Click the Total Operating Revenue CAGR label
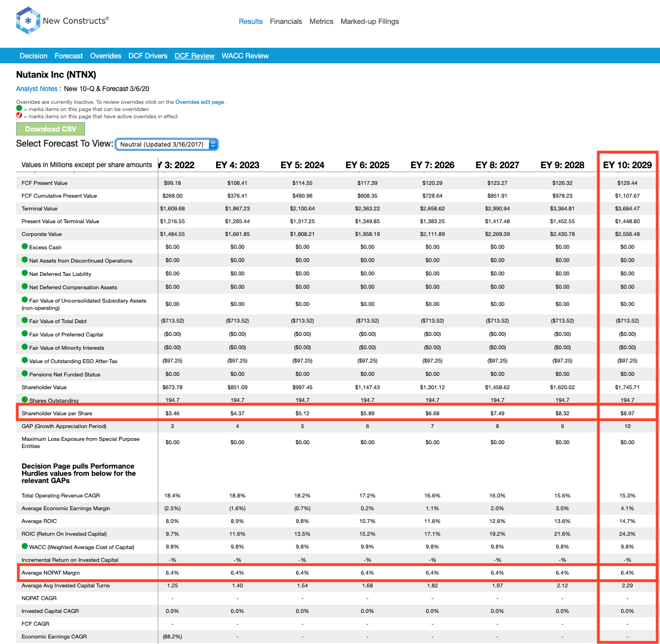This screenshot has height=644, width=660. (61, 496)
